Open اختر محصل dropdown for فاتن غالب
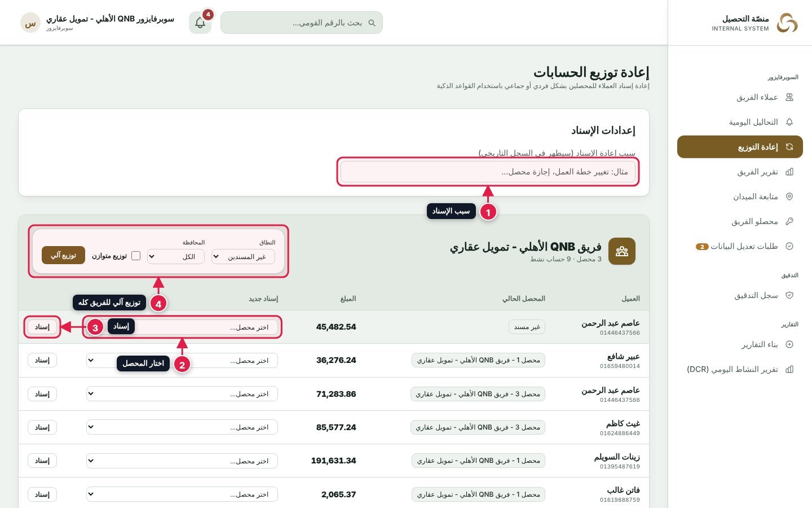812x508 pixels. pos(182,494)
